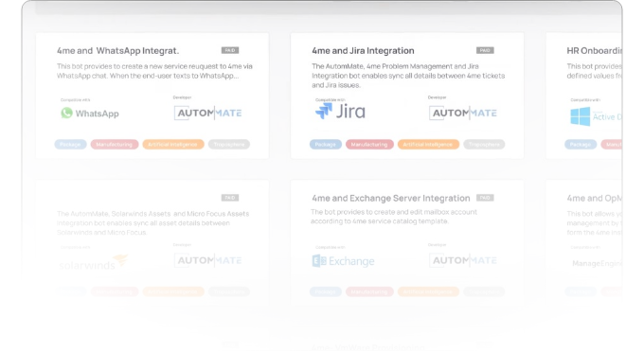Image resolution: width=644 pixels, height=351 pixels.
Task: Click the PAID badge on WhatsApp card
Action: pyautogui.click(x=230, y=50)
